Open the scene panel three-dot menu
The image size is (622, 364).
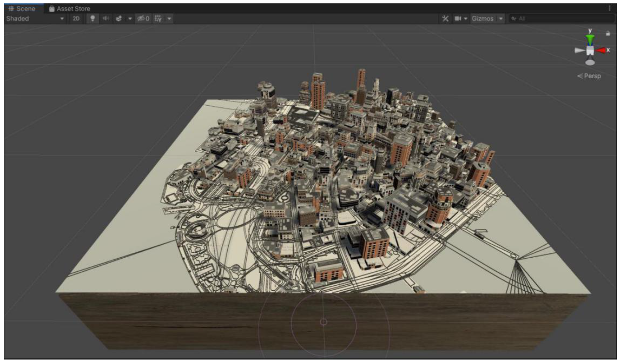coord(609,8)
